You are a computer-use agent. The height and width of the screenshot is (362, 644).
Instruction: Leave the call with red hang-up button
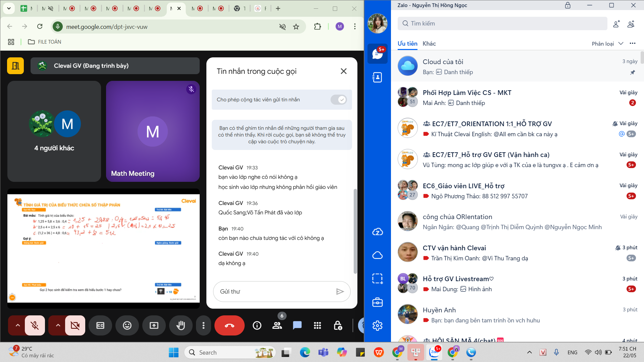pyautogui.click(x=230, y=325)
